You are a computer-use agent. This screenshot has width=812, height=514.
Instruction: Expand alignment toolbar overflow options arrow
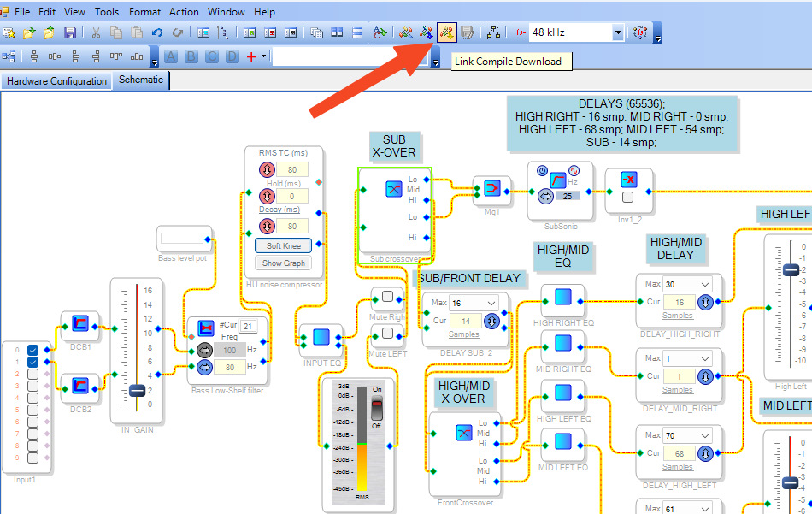pos(155,57)
